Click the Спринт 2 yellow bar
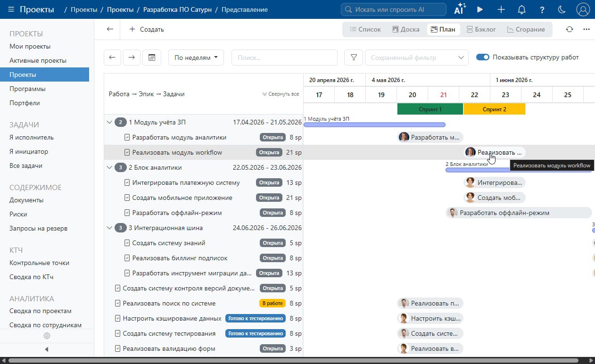595x364 pixels. 494,109
